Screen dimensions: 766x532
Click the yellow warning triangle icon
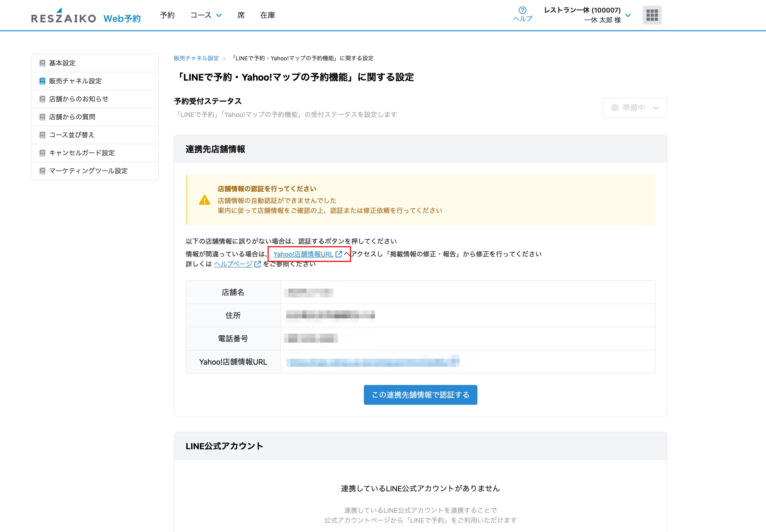click(x=204, y=200)
